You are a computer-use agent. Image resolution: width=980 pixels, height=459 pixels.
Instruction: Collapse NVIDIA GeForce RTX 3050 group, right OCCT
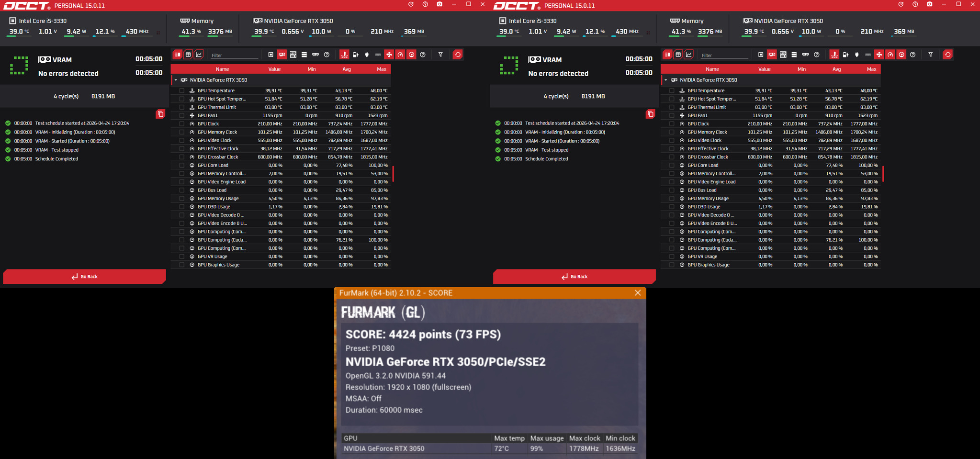pyautogui.click(x=666, y=80)
